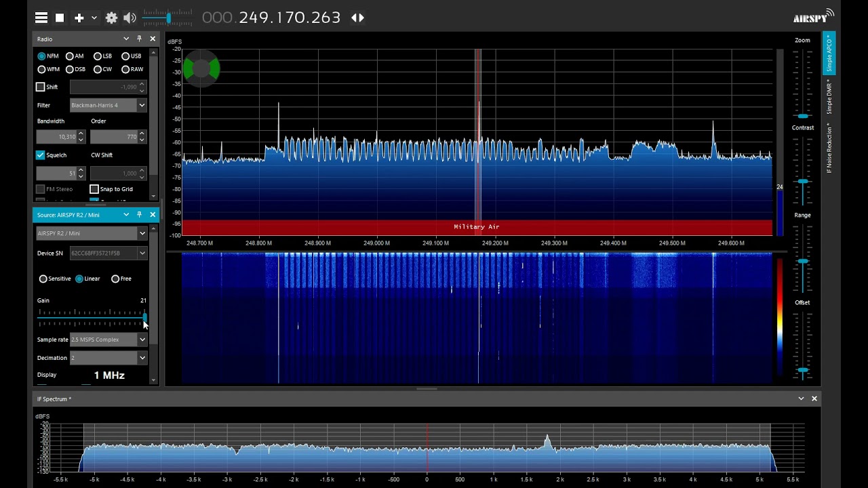Select LSB demodulation mode
868x488 pixels.
pyautogui.click(x=102, y=56)
